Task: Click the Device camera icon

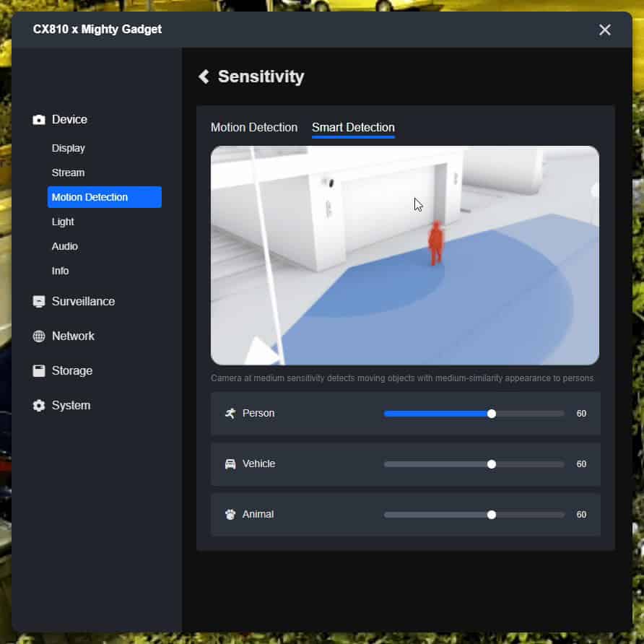Action: pos(39,120)
